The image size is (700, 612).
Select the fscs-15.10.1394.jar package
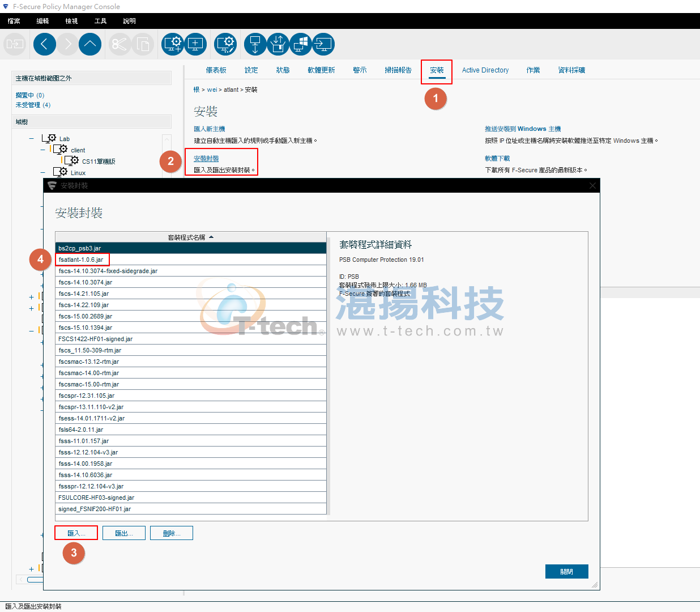(x=191, y=328)
